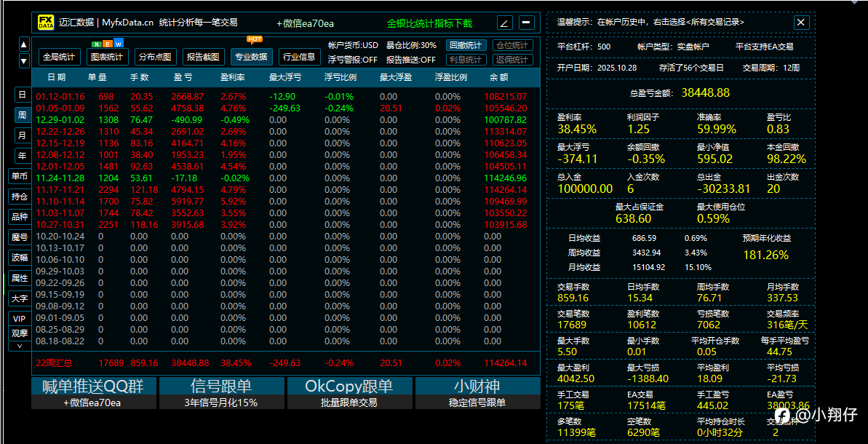Toggle the 仓位统计 button
Image resolution: width=868 pixels, height=444 pixels.
coord(513,45)
